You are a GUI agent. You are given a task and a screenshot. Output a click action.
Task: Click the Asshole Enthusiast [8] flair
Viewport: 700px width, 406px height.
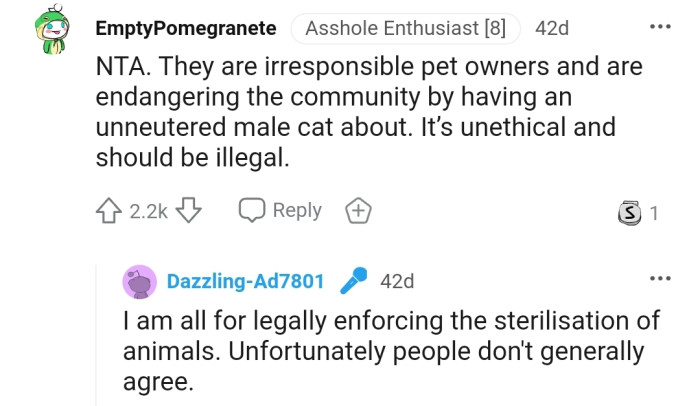(406, 28)
